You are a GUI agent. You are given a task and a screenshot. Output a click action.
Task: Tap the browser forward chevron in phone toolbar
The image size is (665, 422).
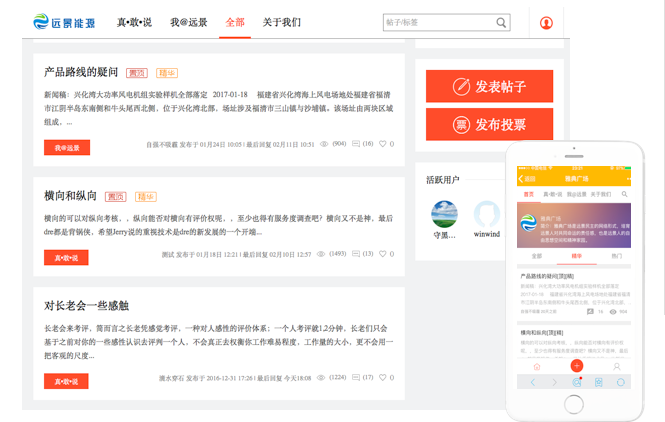pyautogui.click(x=554, y=382)
